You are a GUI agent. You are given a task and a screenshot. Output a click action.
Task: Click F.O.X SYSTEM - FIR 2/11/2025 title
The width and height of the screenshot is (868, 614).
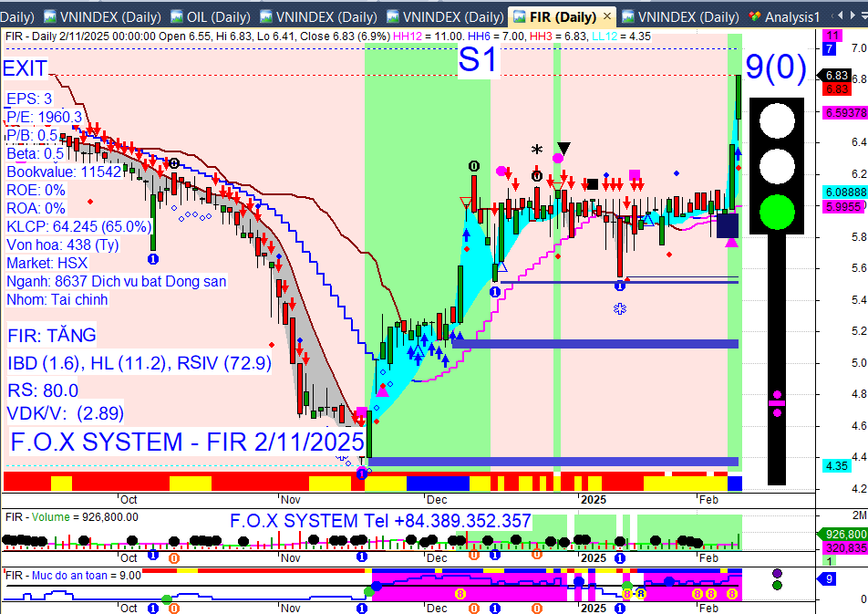click(187, 442)
